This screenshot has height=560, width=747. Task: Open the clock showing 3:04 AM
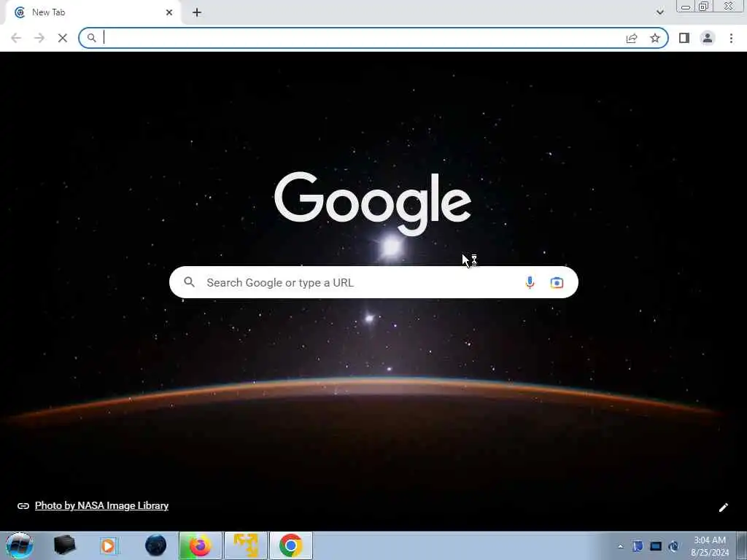coord(709,546)
